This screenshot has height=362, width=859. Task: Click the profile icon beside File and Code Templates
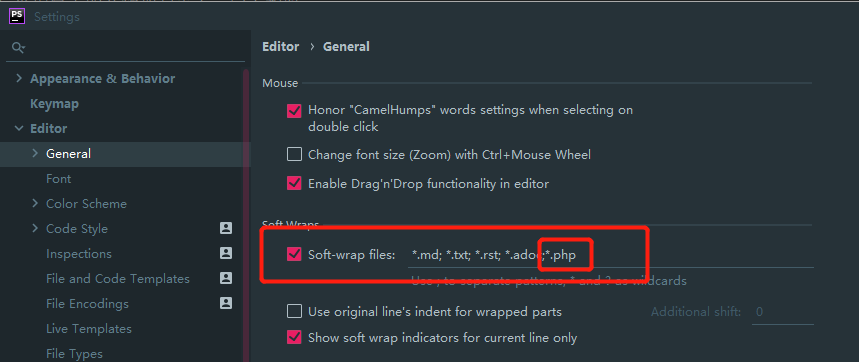pyautogui.click(x=226, y=278)
